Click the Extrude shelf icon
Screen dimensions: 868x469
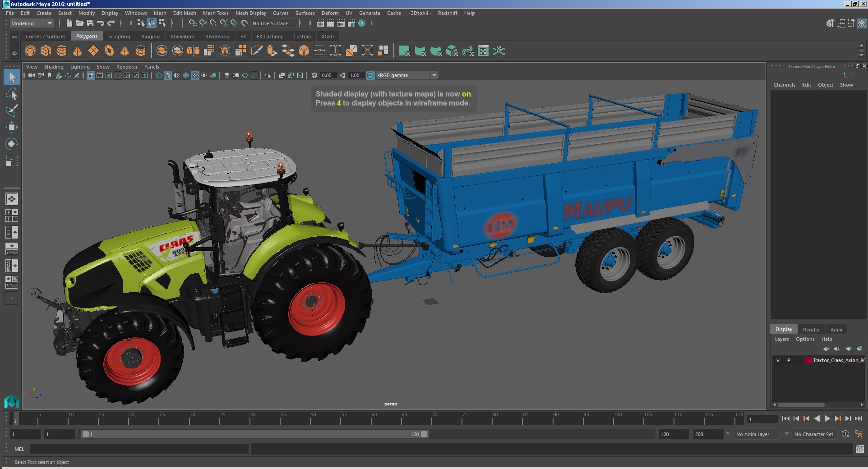coord(272,51)
